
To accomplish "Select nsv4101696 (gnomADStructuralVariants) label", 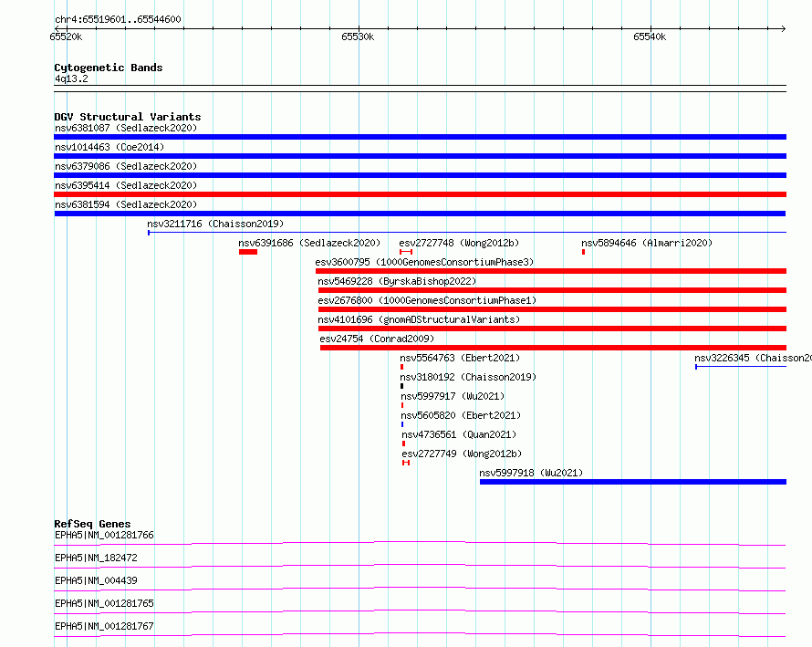I will (x=419, y=319).
